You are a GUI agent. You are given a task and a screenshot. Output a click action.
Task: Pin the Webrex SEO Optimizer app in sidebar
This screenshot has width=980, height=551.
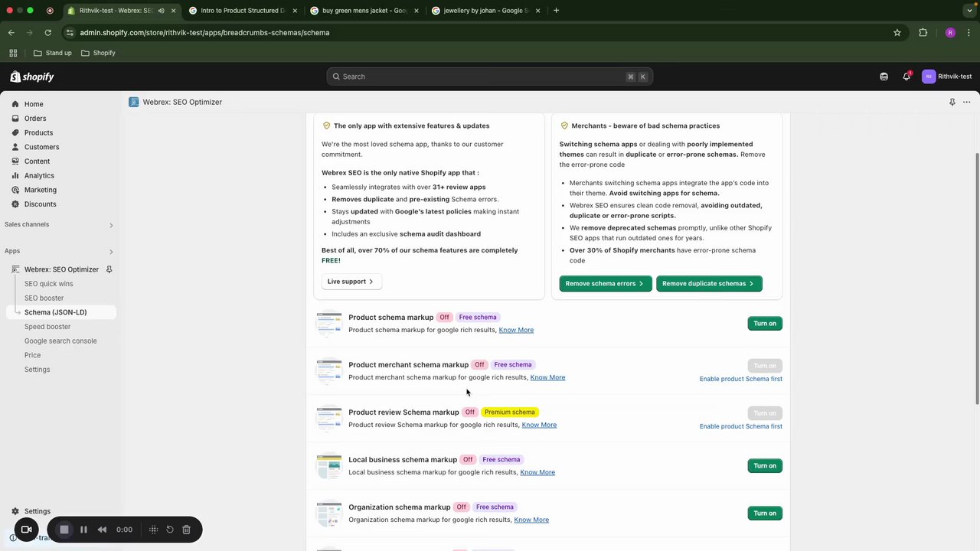click(x=109, y=269)
